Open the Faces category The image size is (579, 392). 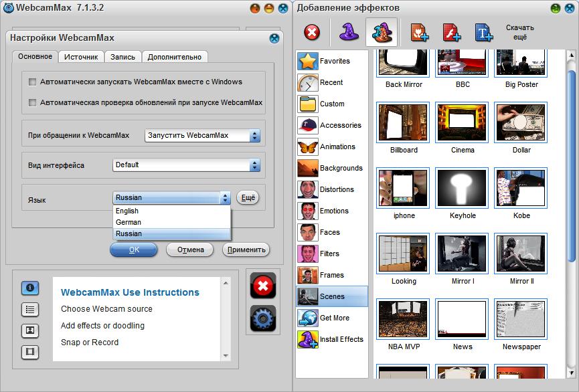click(332, 232)
